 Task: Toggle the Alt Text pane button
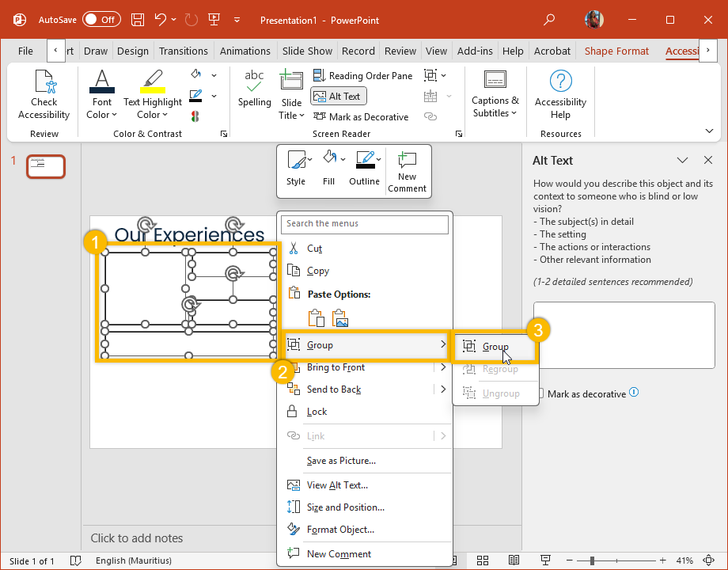pyautogui.click(x=338, y=96)
